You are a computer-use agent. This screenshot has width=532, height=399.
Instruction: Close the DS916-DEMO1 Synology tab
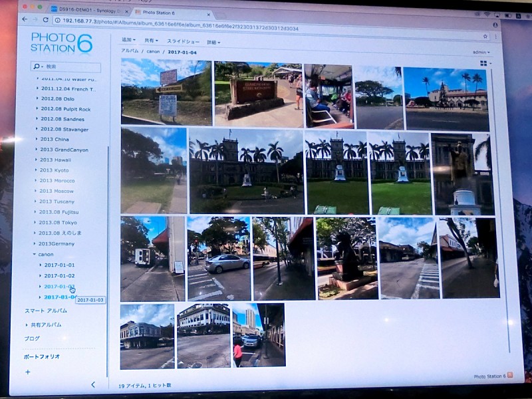tap(126, 11)
